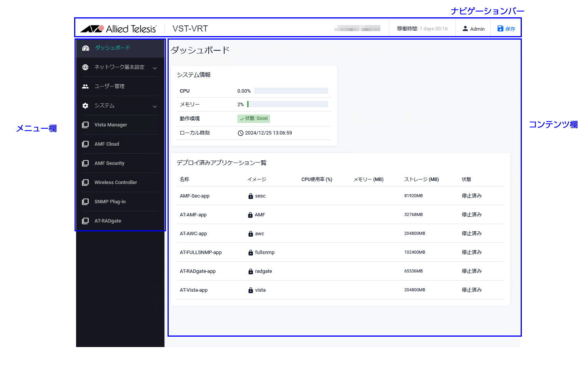Screen dimensions: 581x392
Task: Click the 32768MB storage value
Action: pyautogui.click(x=413, y=215)
